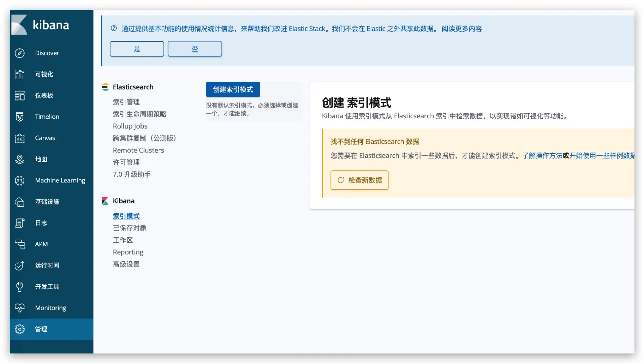Click the 运行时间 uptime icon
This screenshot has width=644, height=363.
(x=19, y=266)
